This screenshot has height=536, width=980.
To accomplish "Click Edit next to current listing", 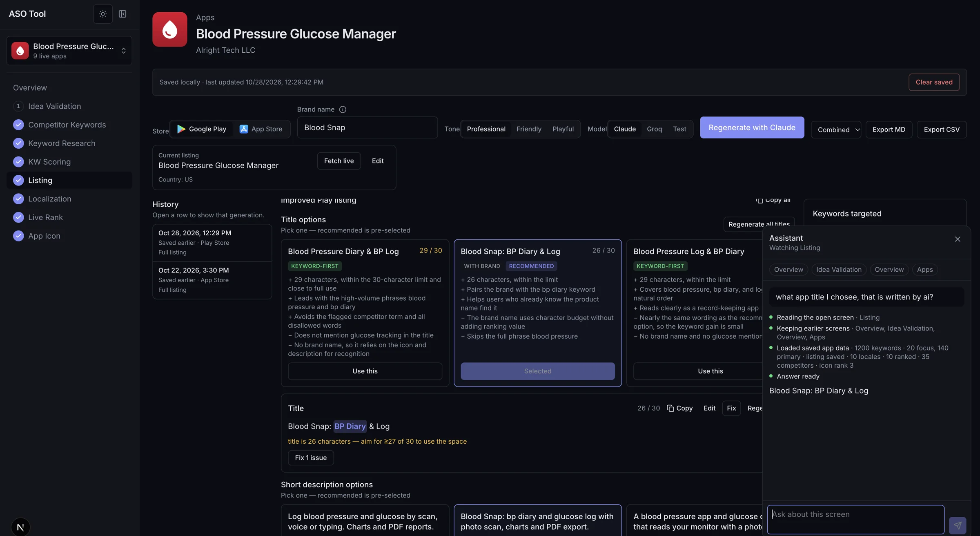I will (378, 161).
